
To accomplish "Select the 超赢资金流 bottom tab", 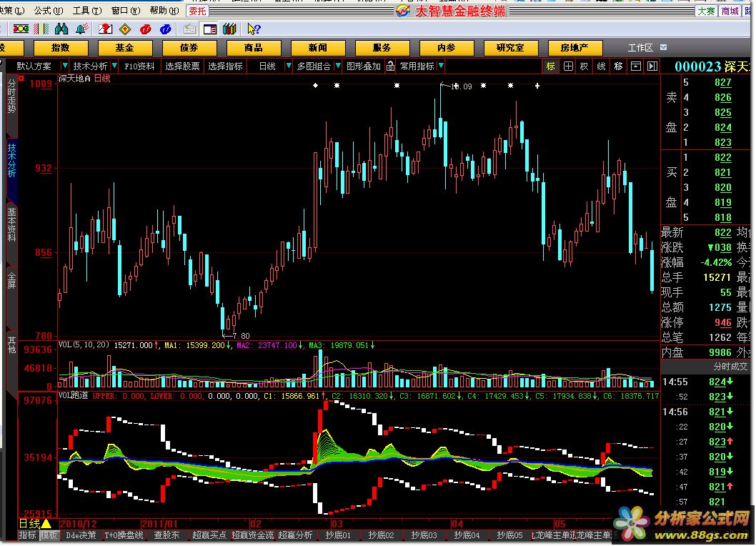I will tap(253, 535).
